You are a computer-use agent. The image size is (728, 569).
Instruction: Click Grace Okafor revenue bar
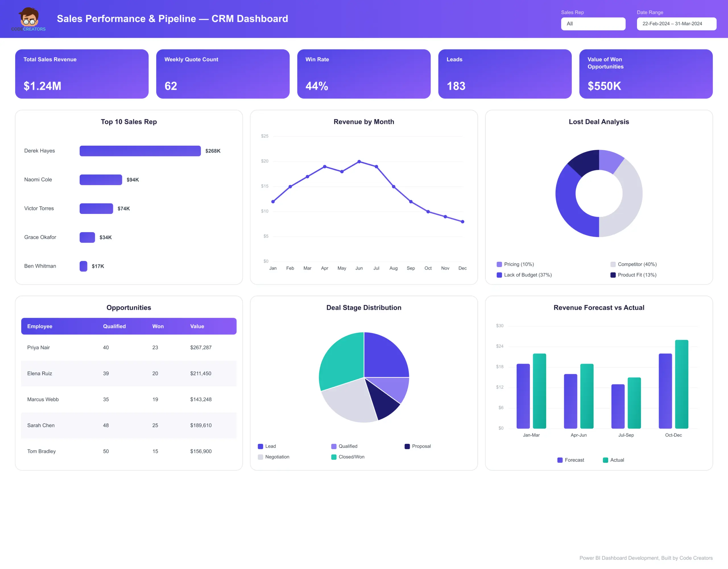(87, 237)
